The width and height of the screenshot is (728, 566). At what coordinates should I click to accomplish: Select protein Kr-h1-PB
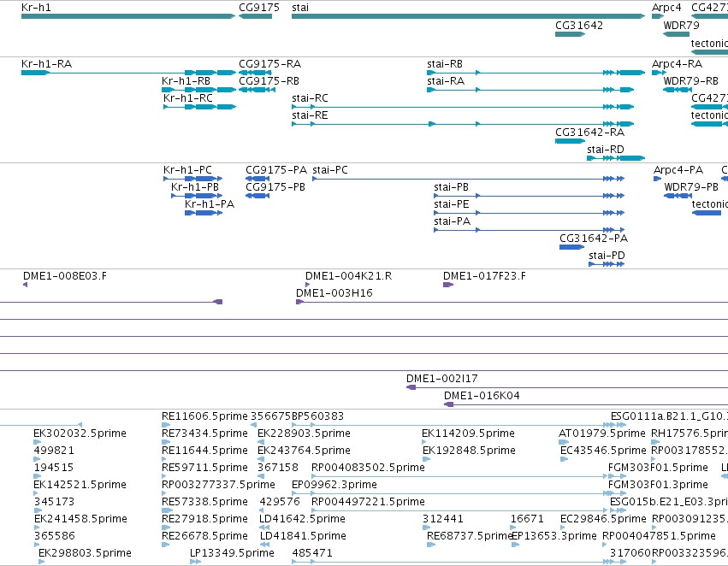(197, 196)
